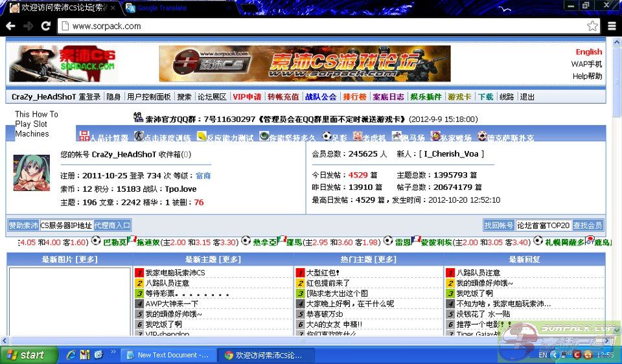Click the Tpo.love team name
Screen dimensions: 622x364
tap(181, 189)
